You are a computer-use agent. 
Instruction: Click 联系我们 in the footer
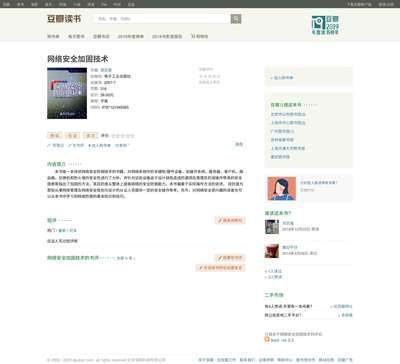(247, 360)
